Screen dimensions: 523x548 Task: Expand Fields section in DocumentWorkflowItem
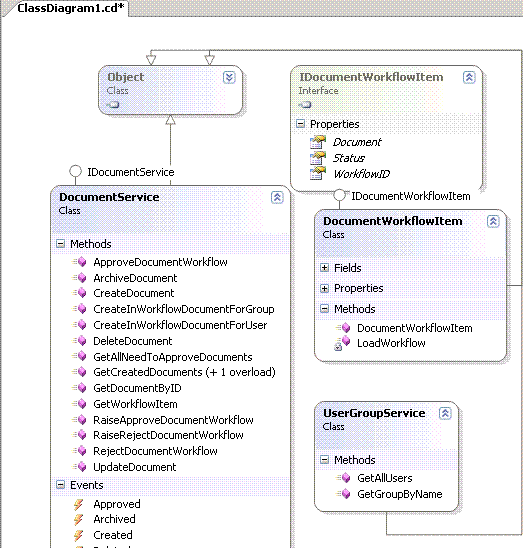[x=324, y=268]
